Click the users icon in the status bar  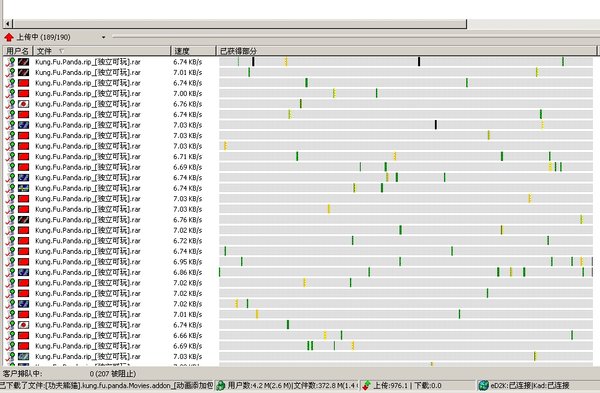tap(221, 385)
